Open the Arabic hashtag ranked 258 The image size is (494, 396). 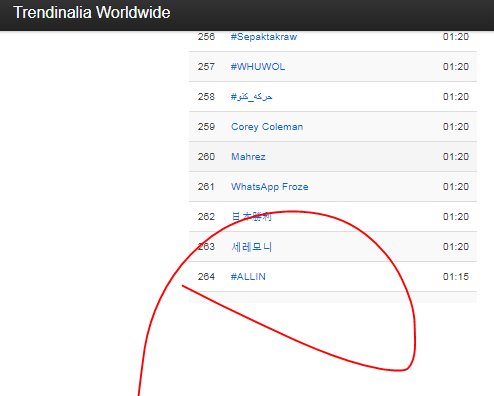coord(252,97)
